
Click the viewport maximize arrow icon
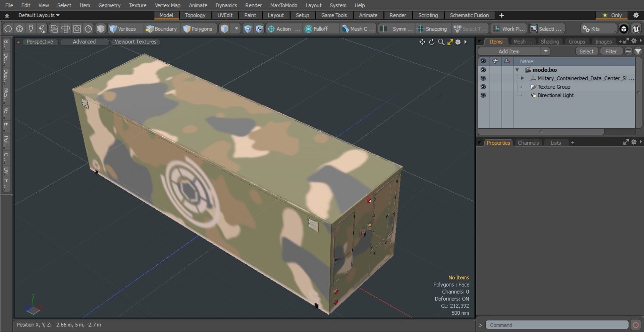coord(450,42)
